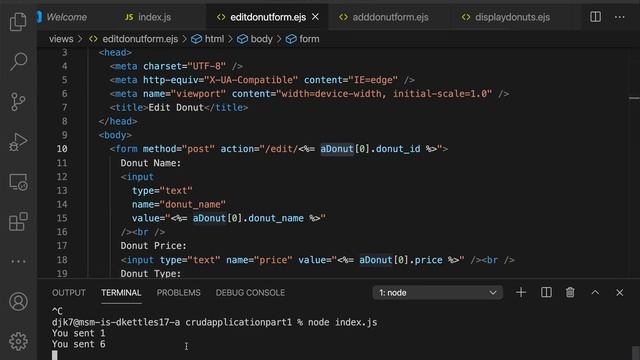
Task: Click 'UTF-8' charset value on line 4
Action: (207, 66)
